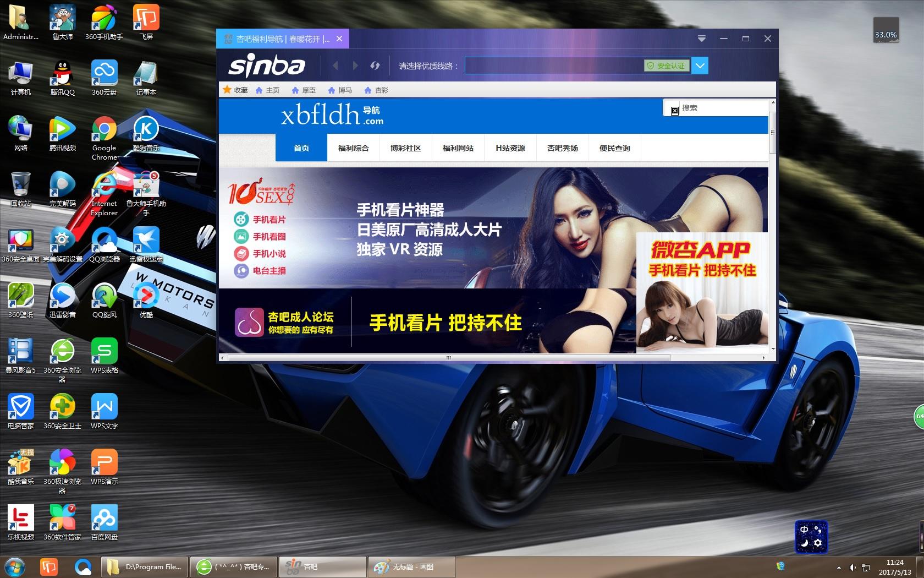Select the 360软件管家 desktop icon
The height and width of the screenshot is (578, 924).
63,522
